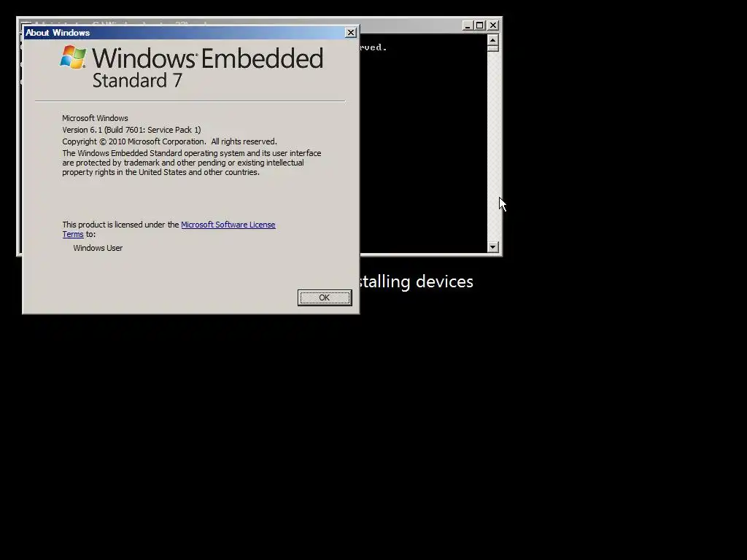Click the trademark protection paragraph text

tap(192, 163)
